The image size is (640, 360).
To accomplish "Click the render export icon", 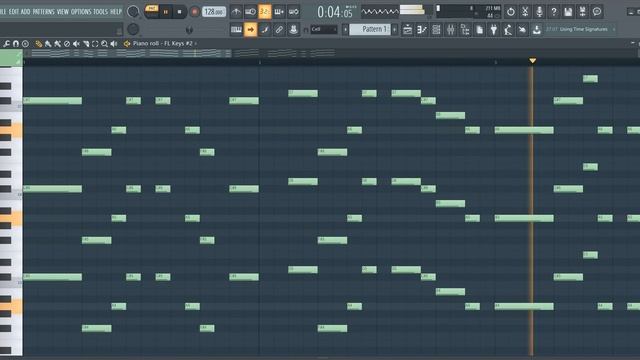I will pos(582,12).
